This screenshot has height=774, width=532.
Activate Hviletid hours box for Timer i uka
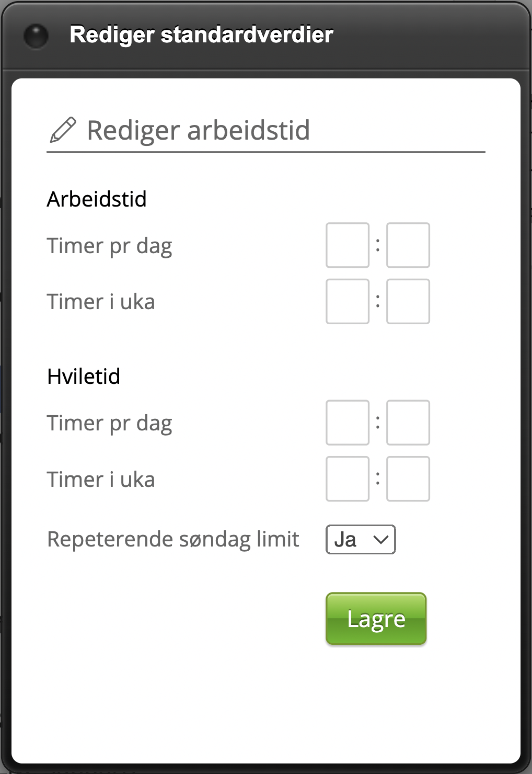coord(348,479)
